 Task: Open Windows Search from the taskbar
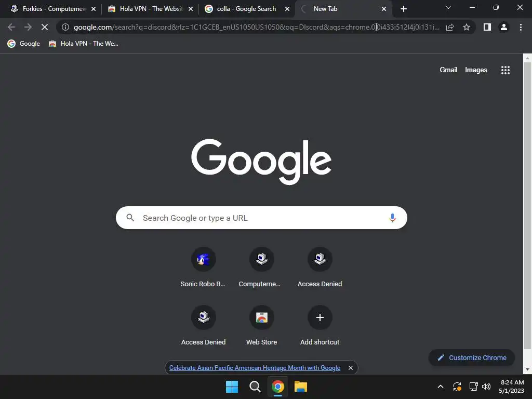(255, 387)
